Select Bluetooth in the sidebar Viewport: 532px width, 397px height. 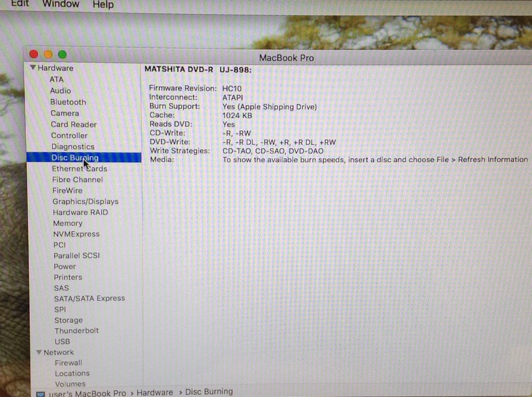click(68, 102)
